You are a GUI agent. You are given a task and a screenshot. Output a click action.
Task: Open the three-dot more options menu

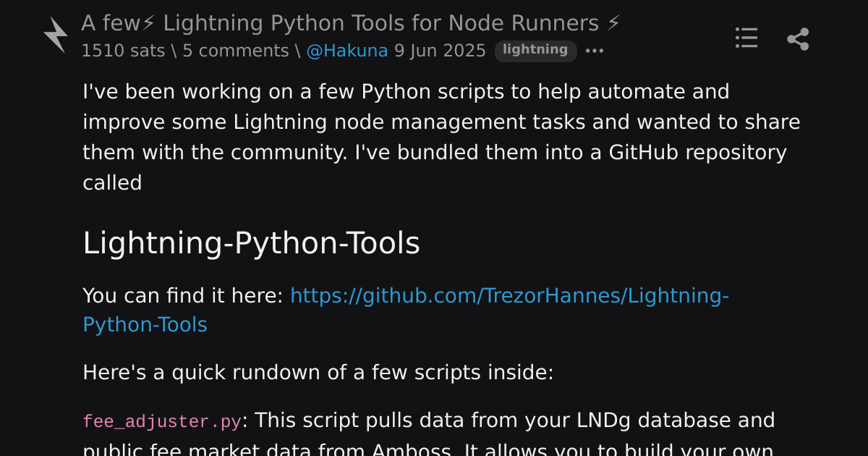pyautogui.click(x=595, y=51)
